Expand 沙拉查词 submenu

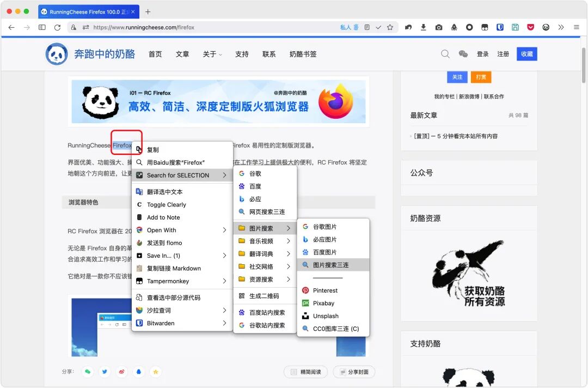click(182, 310)
